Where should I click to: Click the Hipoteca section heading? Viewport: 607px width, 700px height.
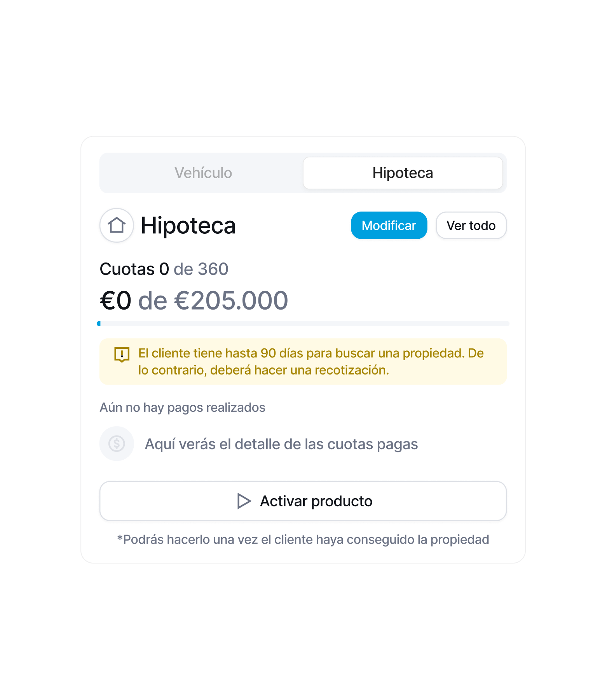188,225
